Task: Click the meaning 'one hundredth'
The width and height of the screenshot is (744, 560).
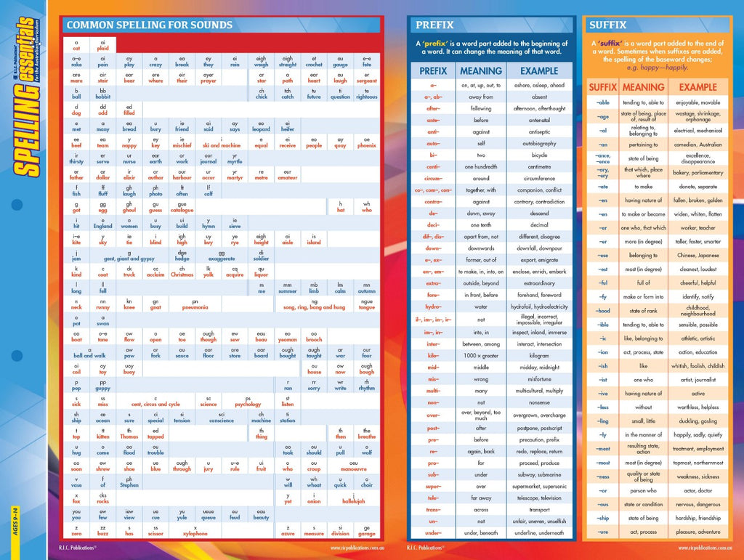Action: pyautogui.click(x=481, y=167)
